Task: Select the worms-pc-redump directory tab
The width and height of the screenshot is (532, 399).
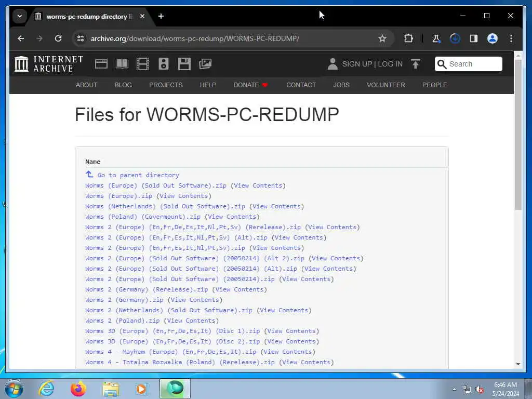Action: pos(89,16)
